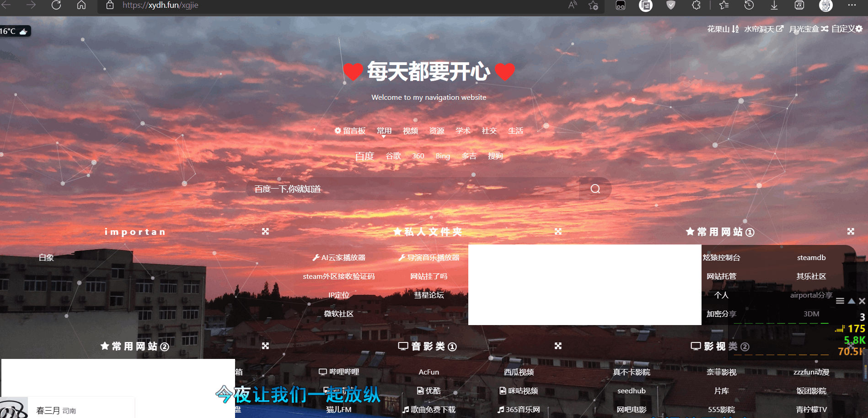
Task: View site security info via lock icon
Action: pyautogui.click(x=110, y=5)
